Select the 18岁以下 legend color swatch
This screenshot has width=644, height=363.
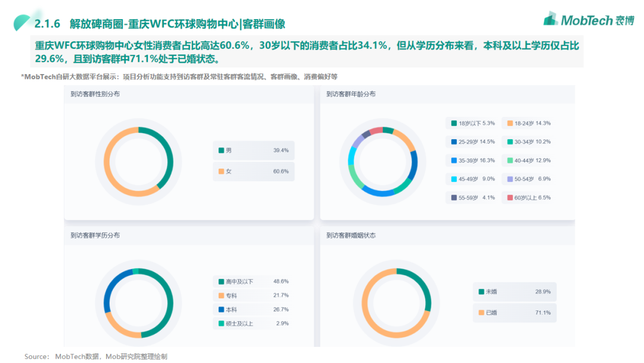[454, 124]
